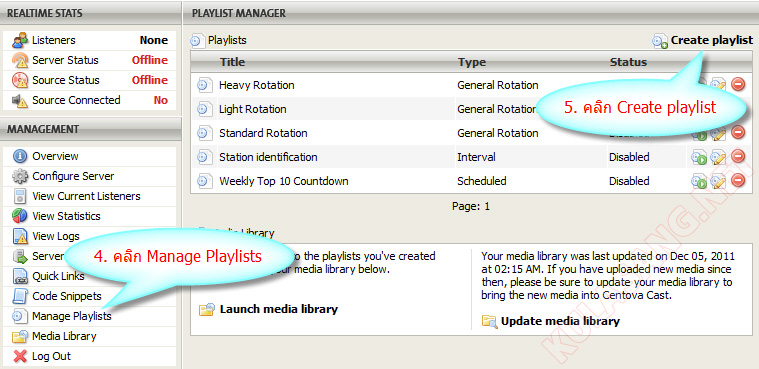The image size is (759, 369).
Task: Click the Create playlist button
Action: (x=703, y=40)
